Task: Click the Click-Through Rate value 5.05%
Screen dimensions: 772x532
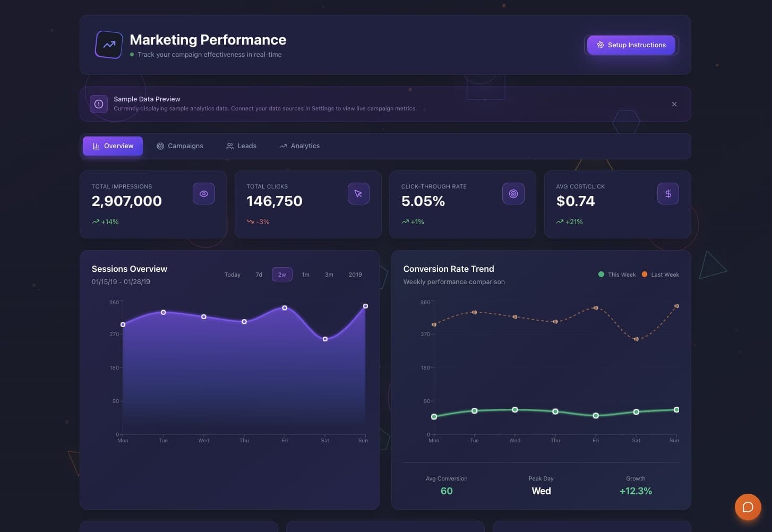Action: 423,201
